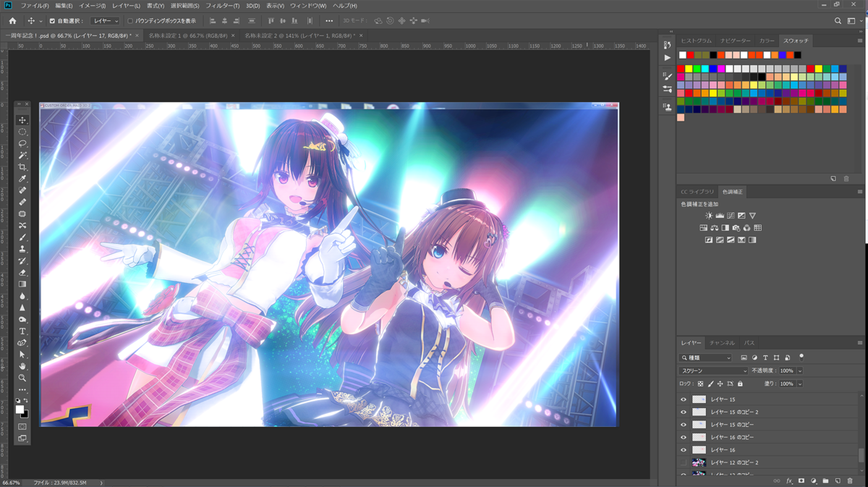Viewport: 868px width, 487px height.
Task: Hide レイヤー 15 のコピー 2 eye icon
Action: pyautogui.click(x=684, y=412)
